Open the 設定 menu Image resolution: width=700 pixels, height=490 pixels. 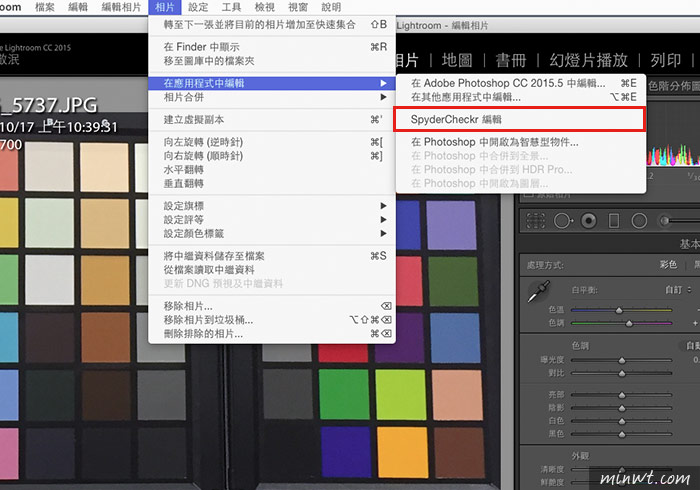click(198, 7)
